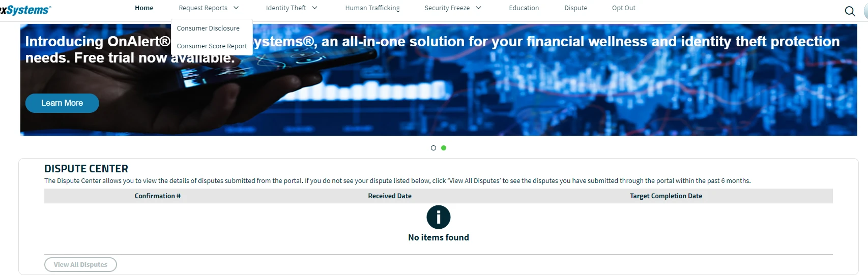The width and height of the screenshot is (868, 275).
Task: Click the info icon above No items found
Action: (x=439, y=218)
